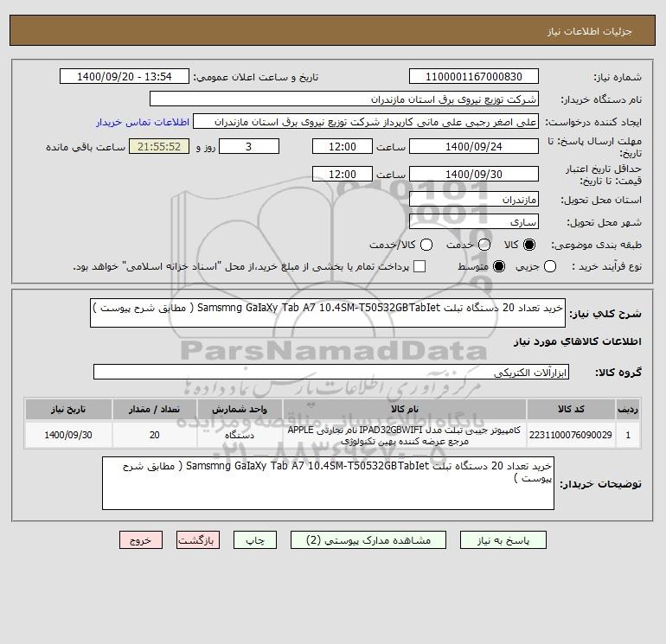
Task: Click the اطلاعات کالاهای مورد نیاز heading
Action: click(578, 341)
